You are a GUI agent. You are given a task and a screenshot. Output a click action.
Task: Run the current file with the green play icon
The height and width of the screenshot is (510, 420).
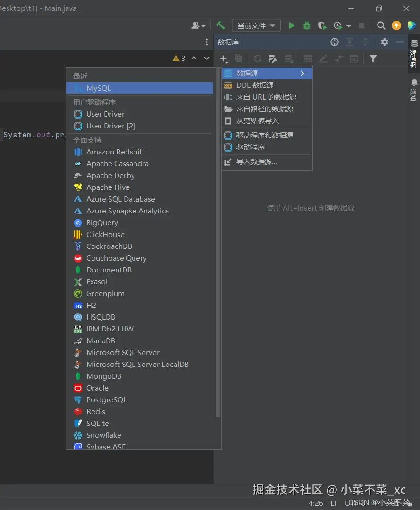click(x=292, y=25)
